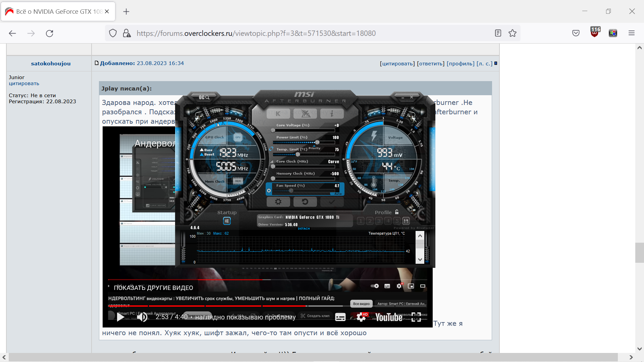644x362 pixels.
Task: Click the Power Limit slider handle
Action: (x=317, y=142)
